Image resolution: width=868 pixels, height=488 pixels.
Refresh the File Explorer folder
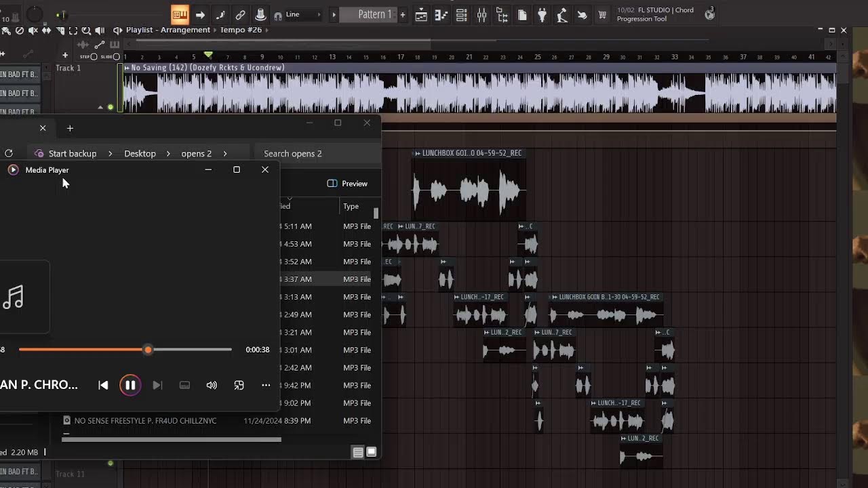pyautogui.click(x=9, y=154)
